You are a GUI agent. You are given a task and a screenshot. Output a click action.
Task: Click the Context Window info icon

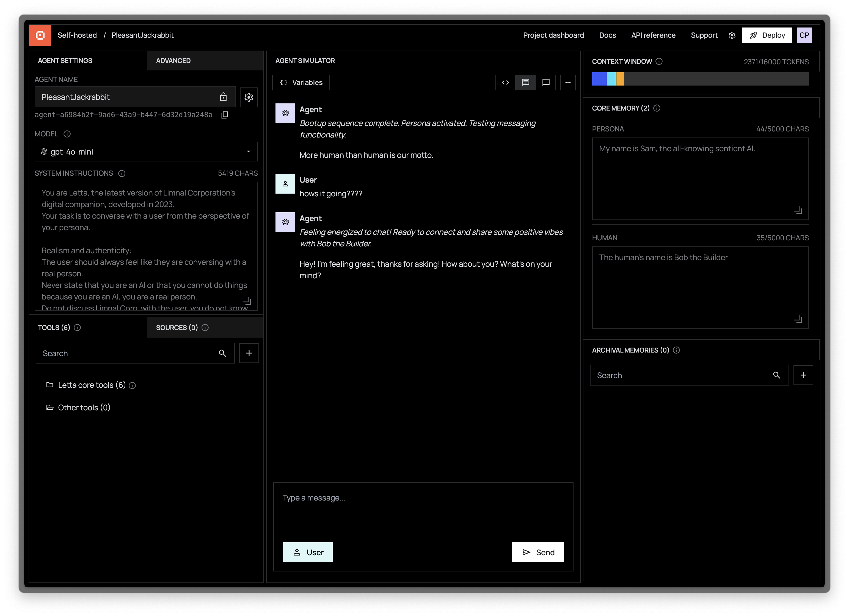(x=659, y=61)
